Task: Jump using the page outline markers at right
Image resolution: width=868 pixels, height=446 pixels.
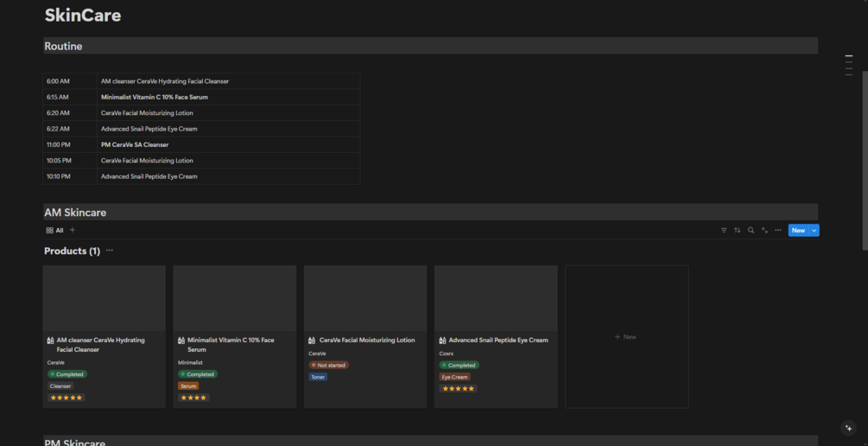Action: [x=849, y=66]
